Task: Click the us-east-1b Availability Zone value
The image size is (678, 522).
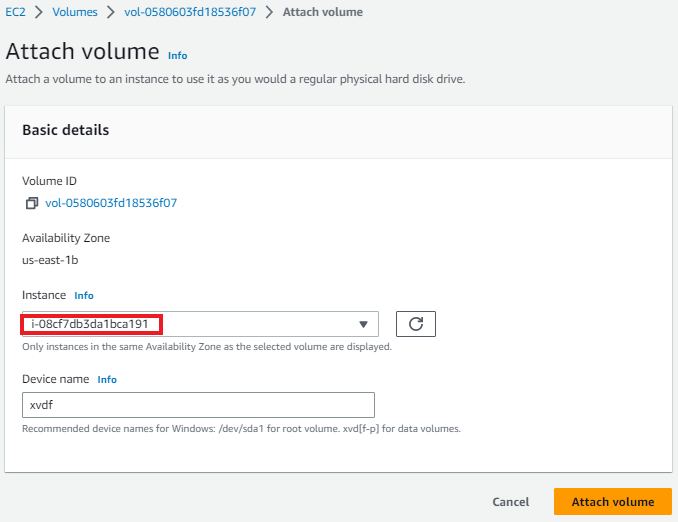Action: pyautogui.click(x=50, y=260)
